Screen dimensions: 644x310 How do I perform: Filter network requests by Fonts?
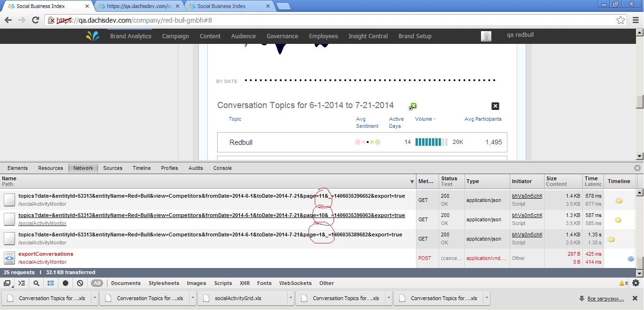(264, 283)
